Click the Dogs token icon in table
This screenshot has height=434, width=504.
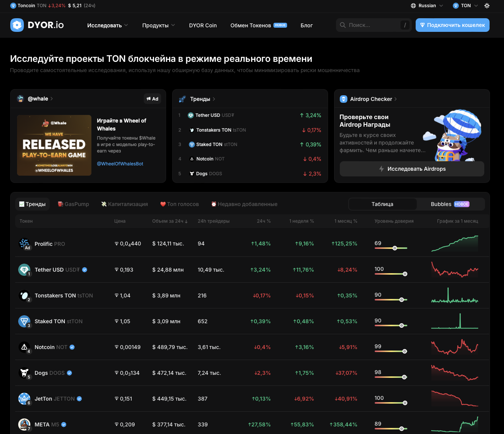24,373
